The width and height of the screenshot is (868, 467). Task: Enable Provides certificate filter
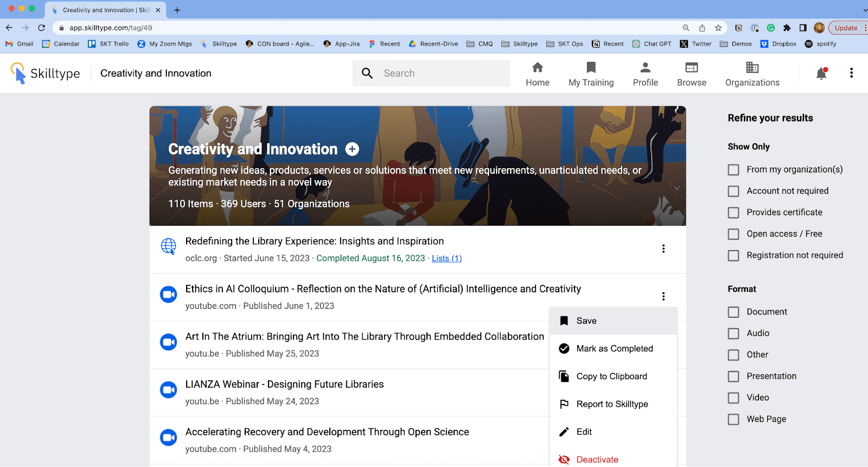point(733,213)
